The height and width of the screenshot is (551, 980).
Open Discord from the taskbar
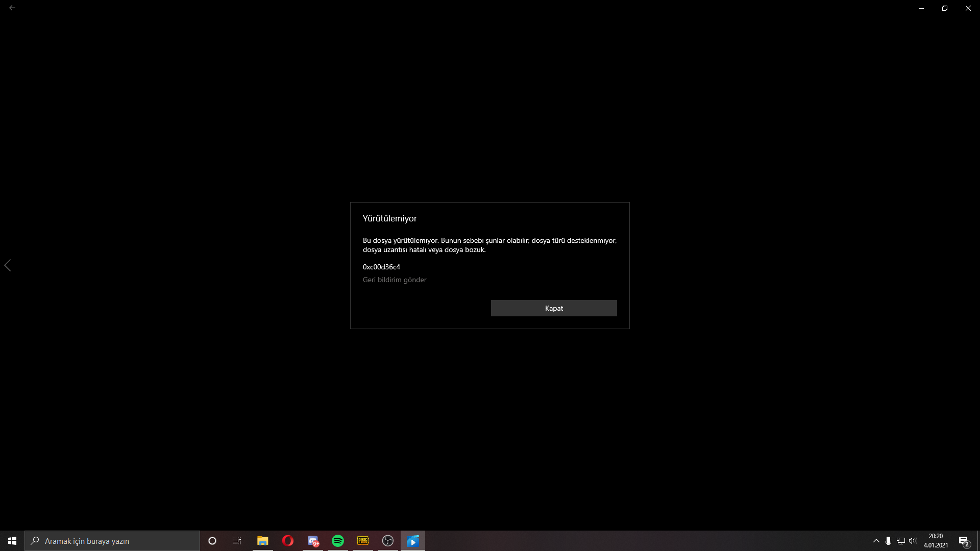[x=313, y=541]
